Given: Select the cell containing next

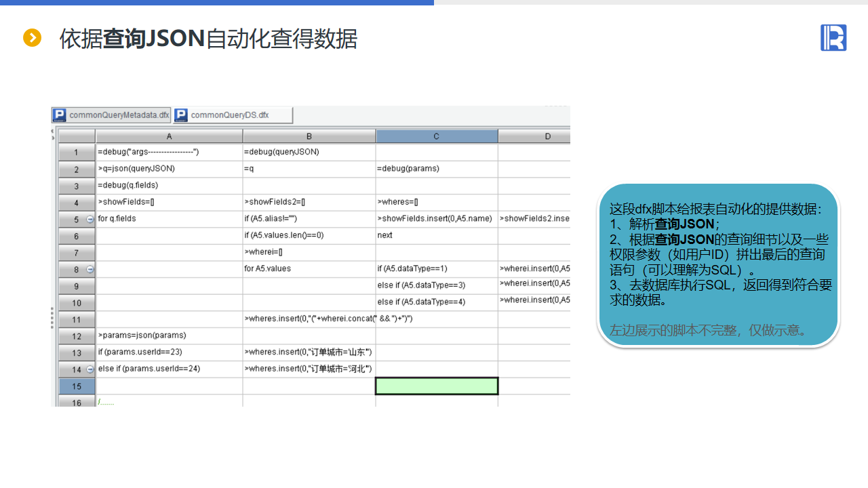Looking at the screenshot, I should click(437, 236).
